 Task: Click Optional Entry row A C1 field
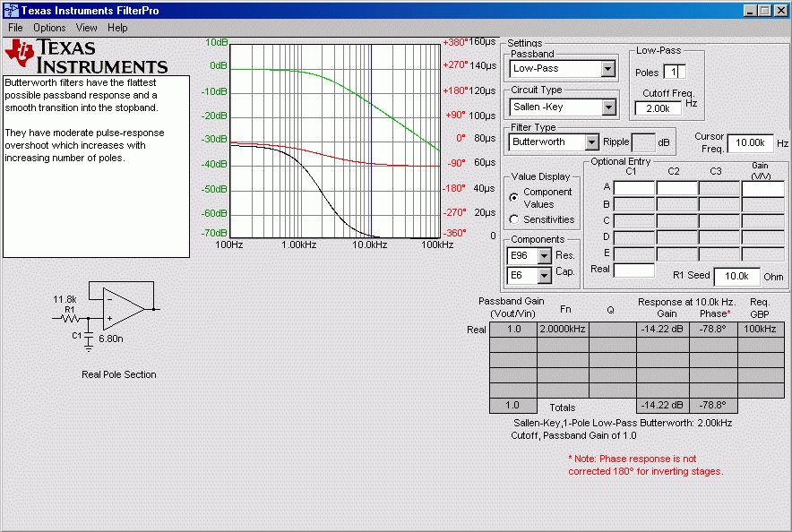tap(634, 188)
